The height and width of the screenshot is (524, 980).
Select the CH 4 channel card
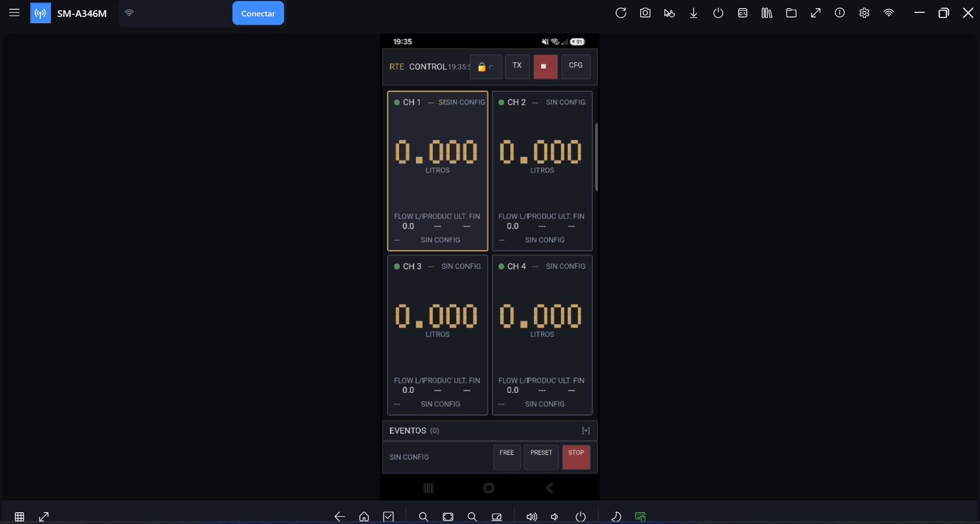click(542, 335)
